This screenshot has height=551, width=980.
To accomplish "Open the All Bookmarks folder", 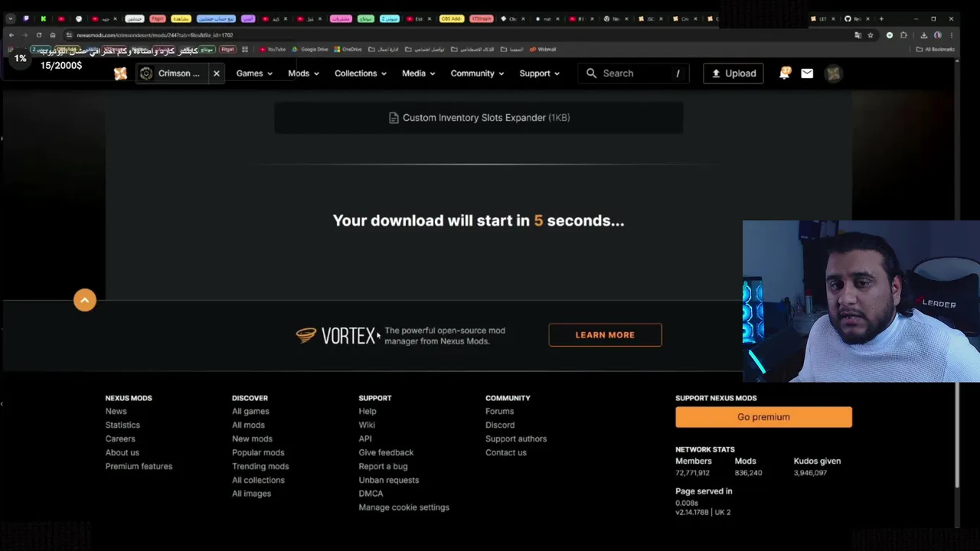I will point(936,50).
